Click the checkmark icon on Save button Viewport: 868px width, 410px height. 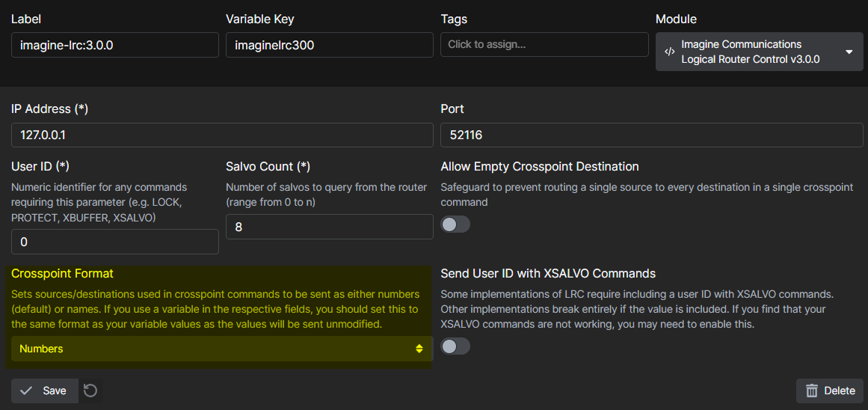[26, 391]
